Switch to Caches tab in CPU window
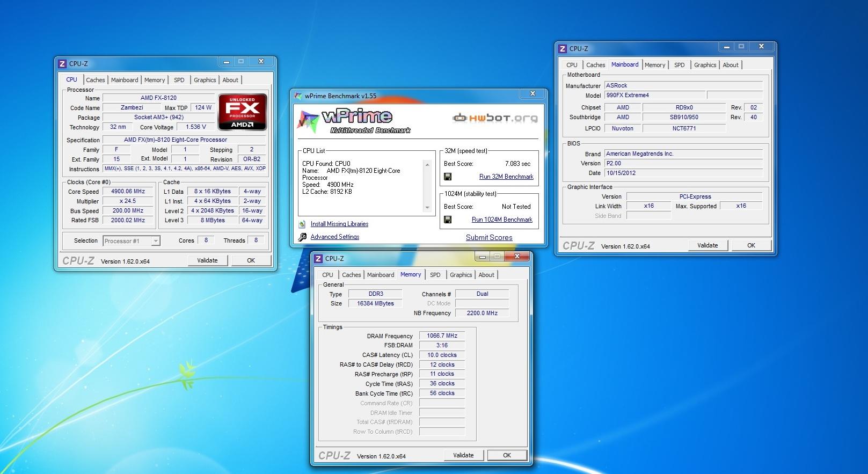Viewport: 868px width, 474px height. pyautogui.click(x=96, y=80)
